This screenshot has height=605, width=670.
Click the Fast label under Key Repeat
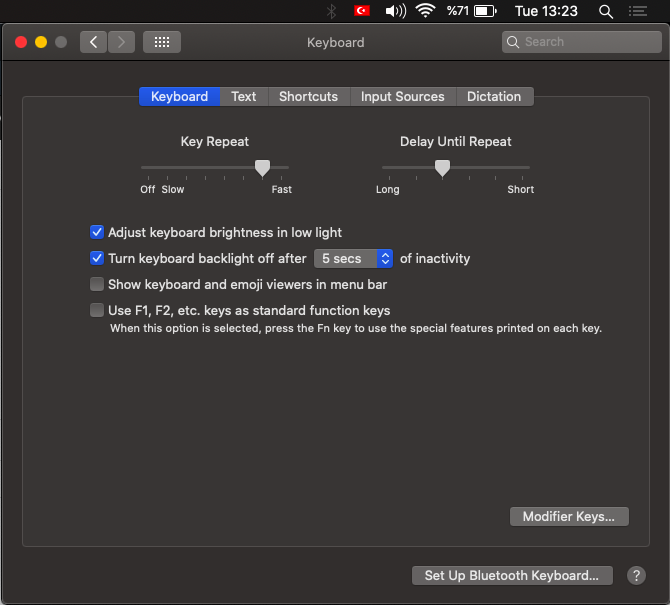(282, 189)
